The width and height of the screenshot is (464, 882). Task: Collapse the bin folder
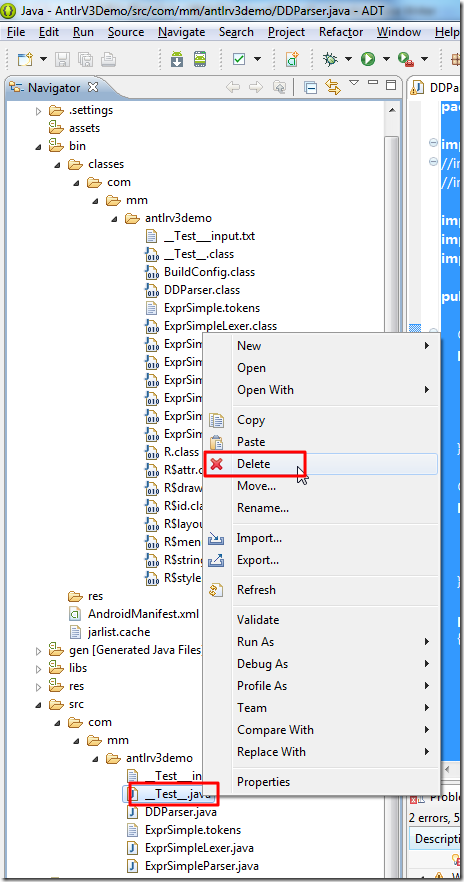(x=38, y=147)
